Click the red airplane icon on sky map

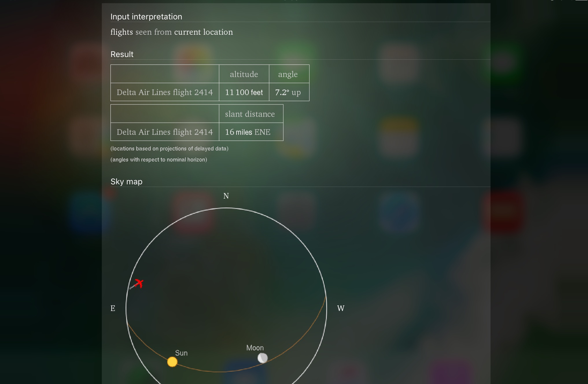click(x=139, y=283)
